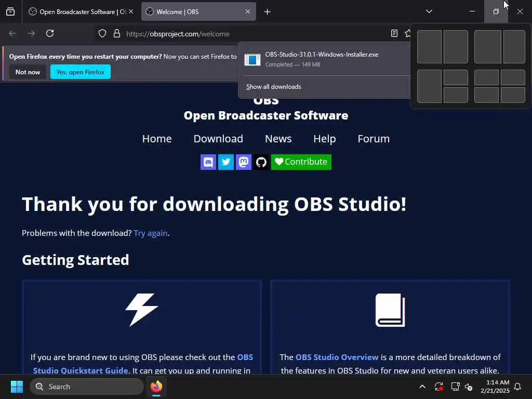
Task: Pick the wide-left two-column snap layout
Action: (x=487, y=47)
